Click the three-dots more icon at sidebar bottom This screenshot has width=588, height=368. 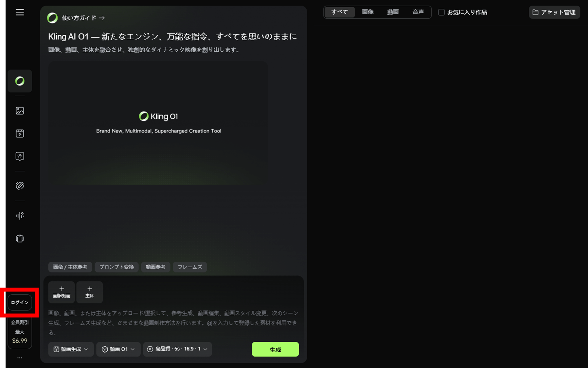tap(20, 358)
